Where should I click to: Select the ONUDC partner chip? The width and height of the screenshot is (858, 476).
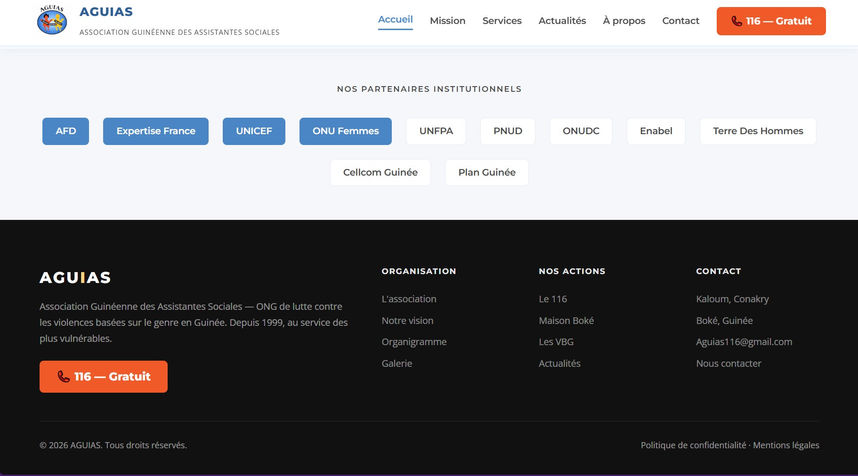581,131
